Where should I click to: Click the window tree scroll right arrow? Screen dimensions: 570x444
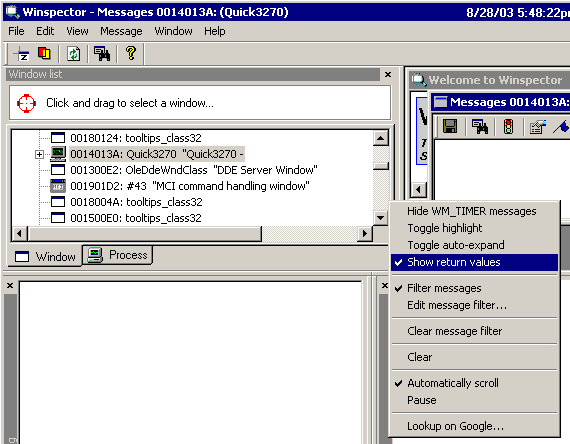point(365,233)
